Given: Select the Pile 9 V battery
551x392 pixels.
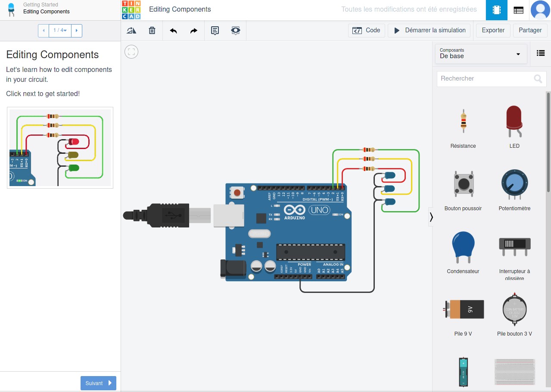Looking at the screenshot, I should (463, 317).
